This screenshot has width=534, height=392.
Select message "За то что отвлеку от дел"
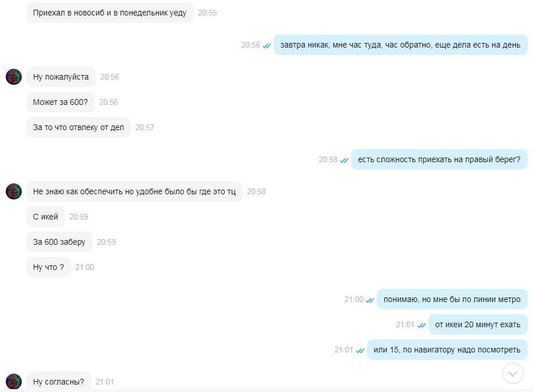pos(79,127)
